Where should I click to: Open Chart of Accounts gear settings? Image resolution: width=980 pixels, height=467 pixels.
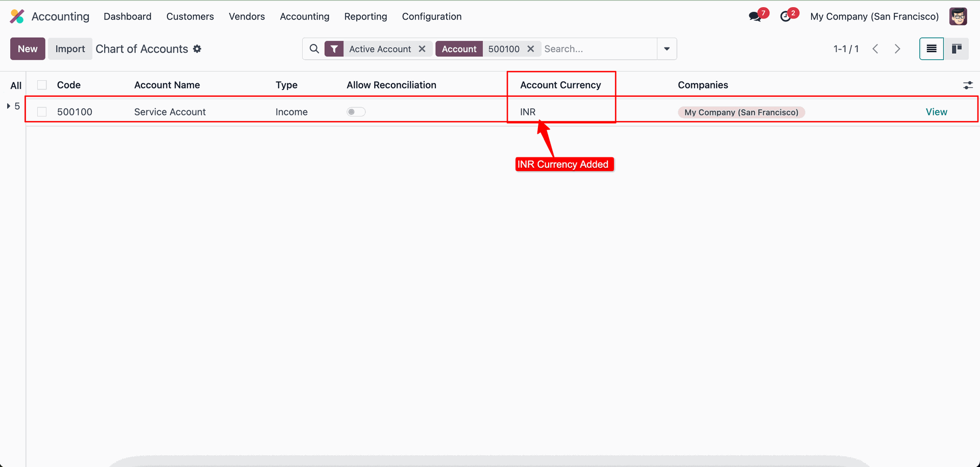pyautogui.click(x=197, y=49)
